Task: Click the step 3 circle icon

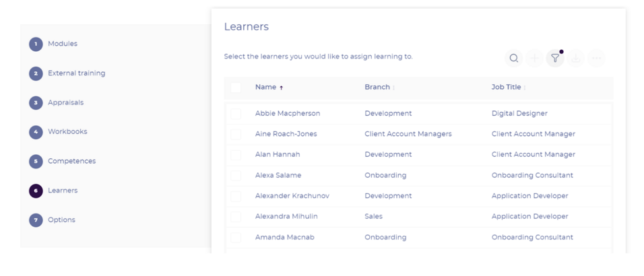Action: click(x=36, y=103)
